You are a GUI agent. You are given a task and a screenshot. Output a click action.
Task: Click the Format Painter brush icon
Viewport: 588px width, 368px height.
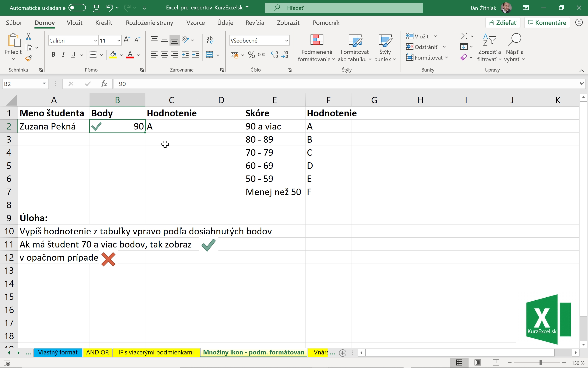tap(29, 58)
